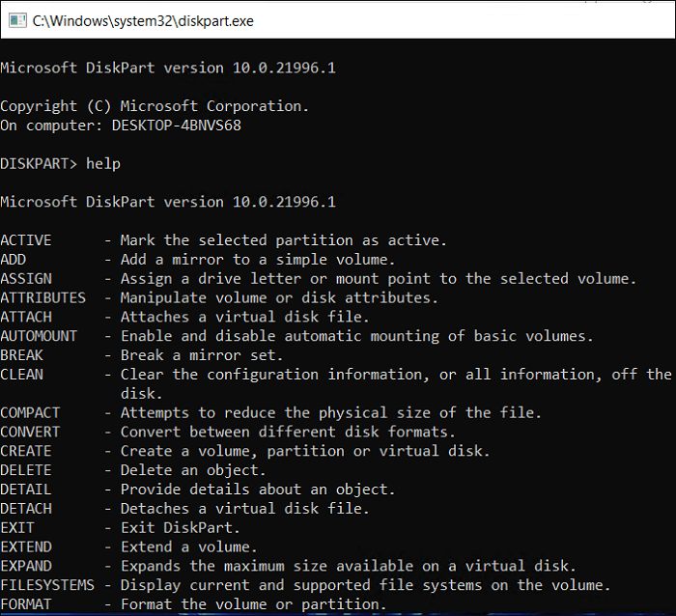
Task: Click the ASSIGN command entry
Action: [26, 278]
